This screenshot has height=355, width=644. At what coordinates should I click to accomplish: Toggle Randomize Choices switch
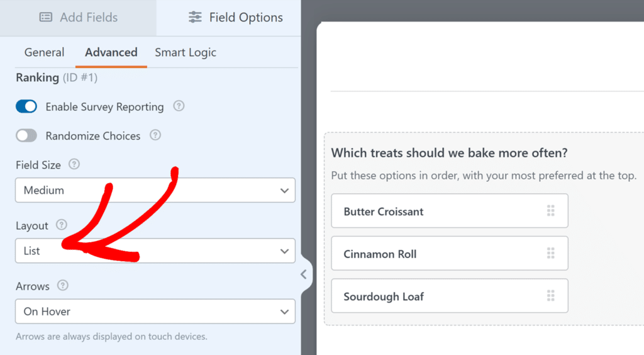pyautogui.click(x=26, y=135)
